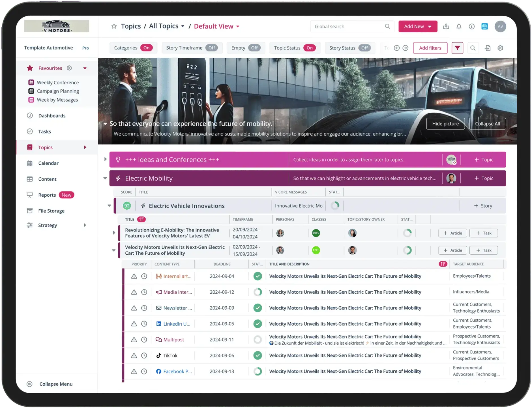The height and width of the screenshot is (408, 532).
Task: Click the status progress ring on the Multipost row
Action: pyautogui.click(x=258, y=340)
